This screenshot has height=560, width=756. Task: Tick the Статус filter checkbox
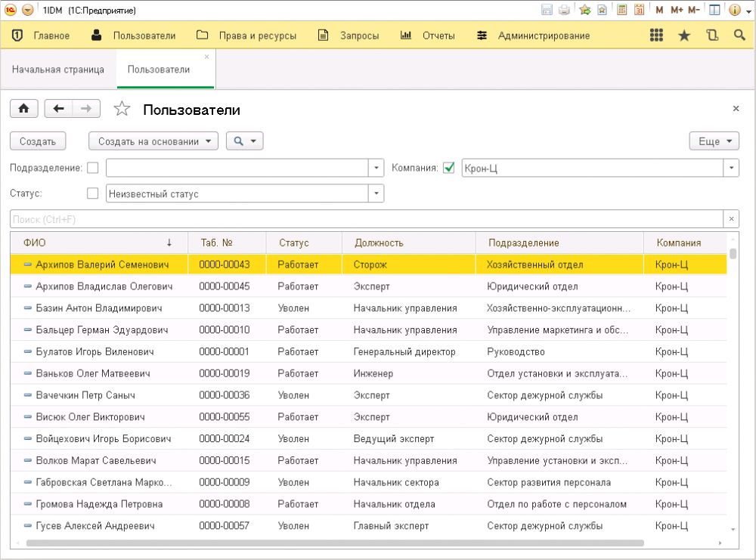click(x=93, y=193)
